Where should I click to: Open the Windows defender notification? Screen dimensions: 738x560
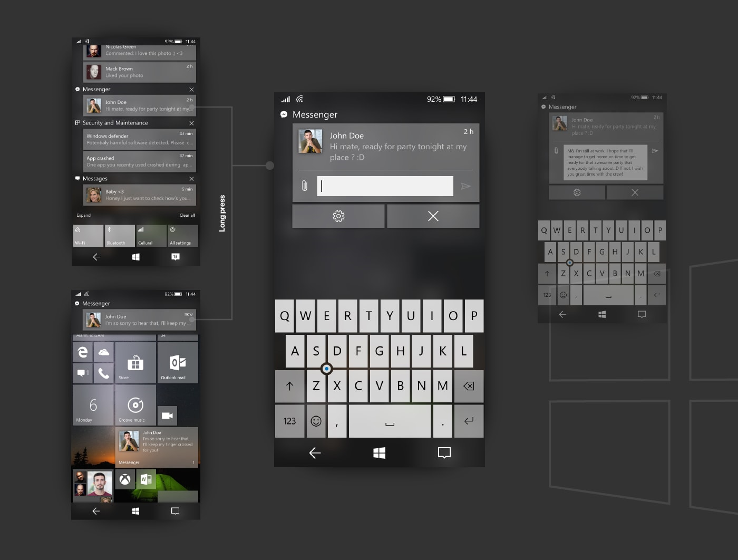click(140, 139)
